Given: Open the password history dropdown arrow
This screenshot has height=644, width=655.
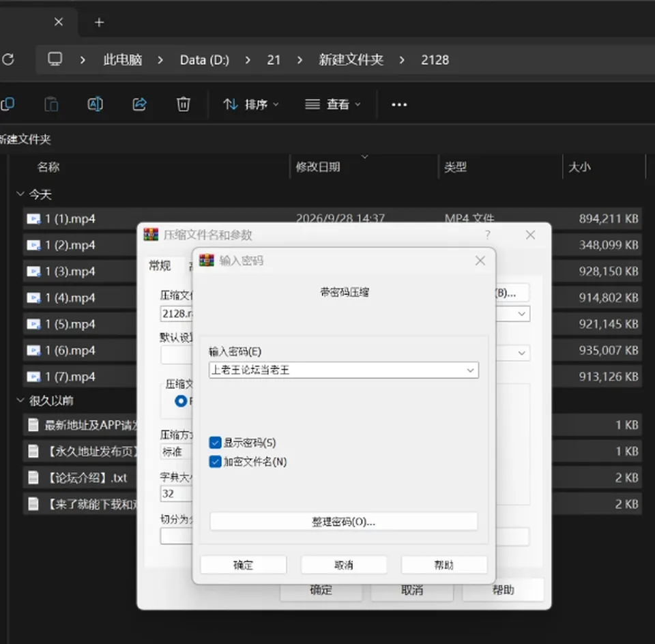Looking at the screenshot, I should click(x=470, y=370).
